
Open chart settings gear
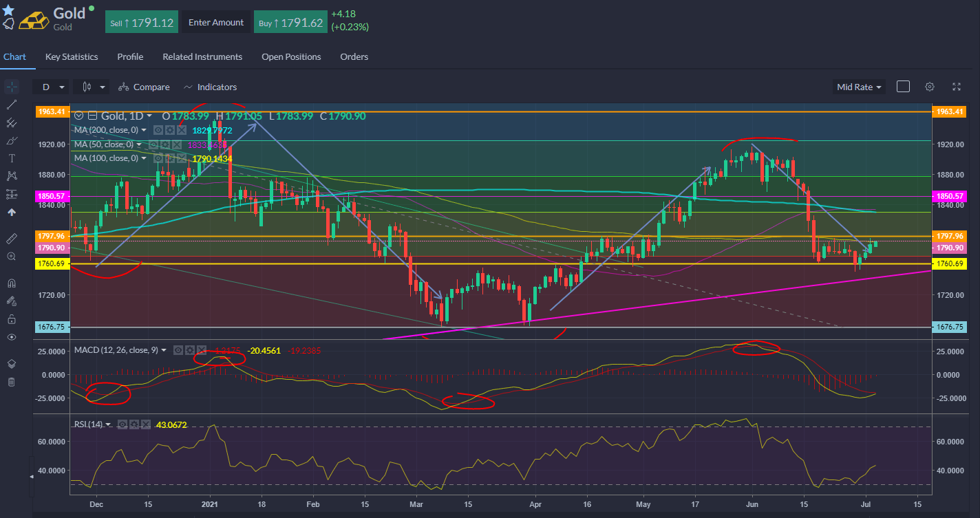[930, 87]
